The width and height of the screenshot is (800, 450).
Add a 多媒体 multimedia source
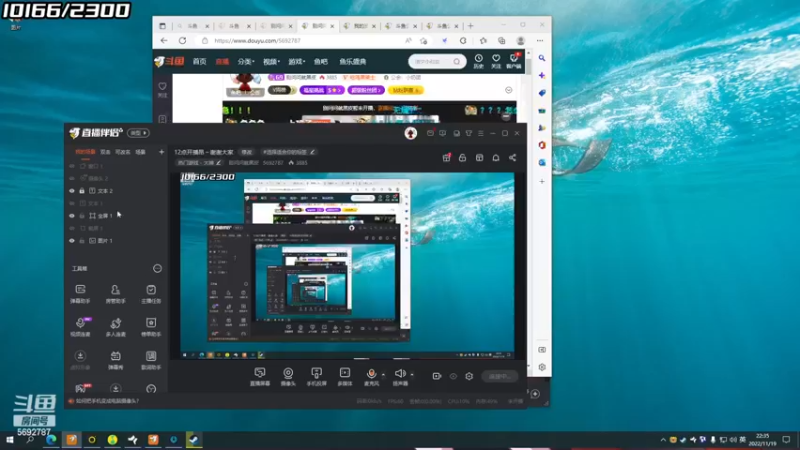pos(345,377)
